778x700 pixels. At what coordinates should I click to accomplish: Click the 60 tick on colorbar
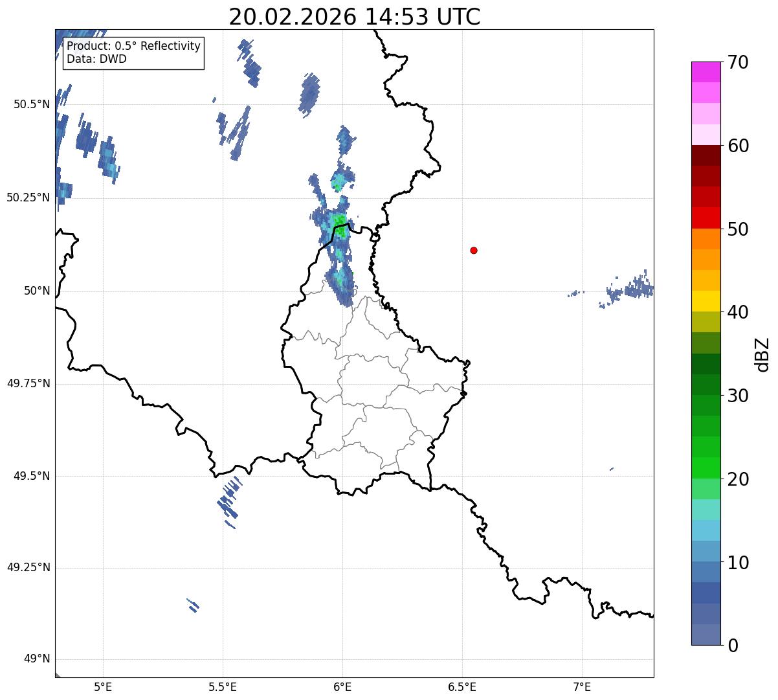[738, 146]
